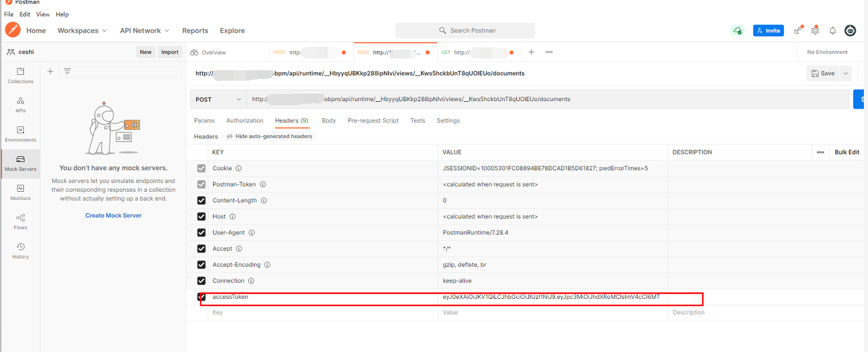Open Bulk Edit for headers
The width and height of the screenshot is (868, 352).
(x=847, y=152)
